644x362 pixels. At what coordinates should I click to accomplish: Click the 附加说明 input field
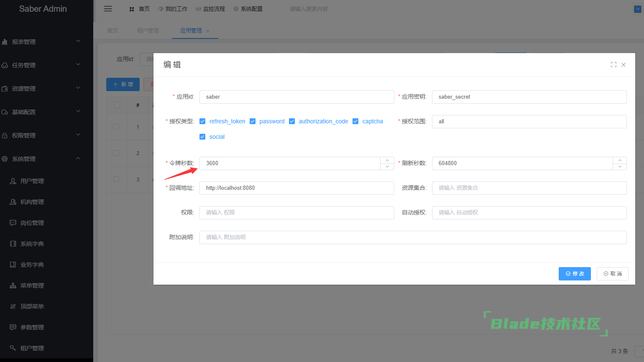pyautogui.click(x=413, y=237)
